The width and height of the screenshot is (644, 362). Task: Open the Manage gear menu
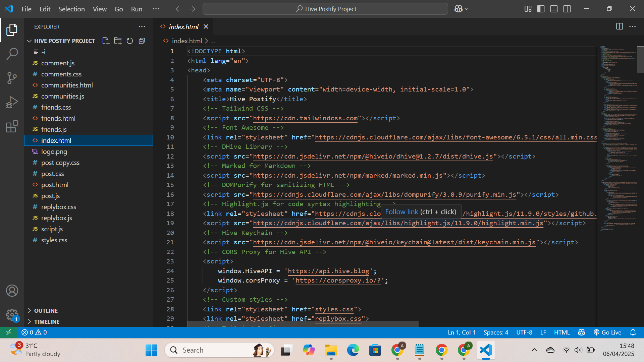click(12, 315)
